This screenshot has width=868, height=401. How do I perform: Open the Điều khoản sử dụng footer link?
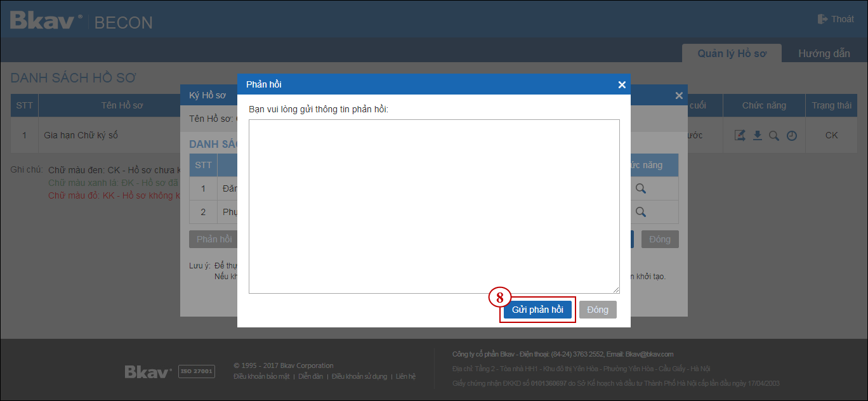359,376
